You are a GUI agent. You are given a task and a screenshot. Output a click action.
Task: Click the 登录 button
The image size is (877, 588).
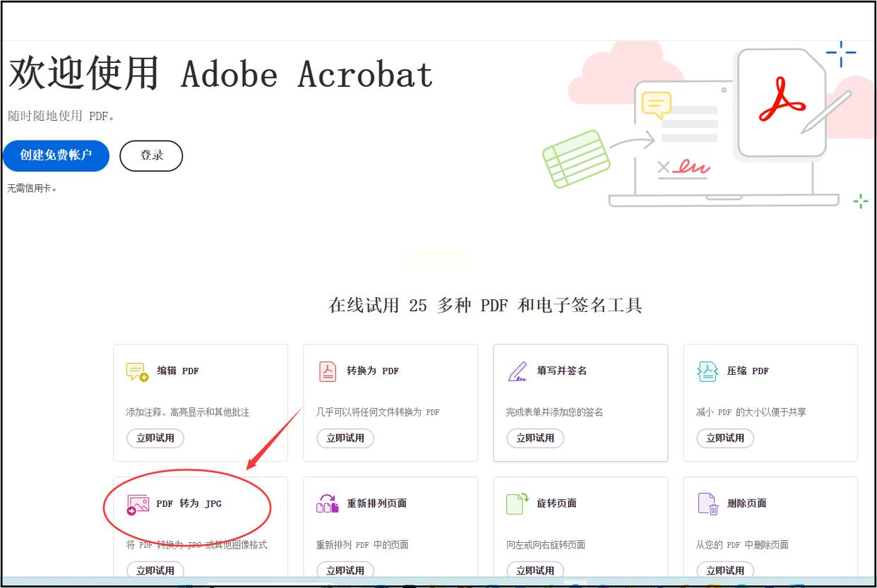click(x=151, y=156)
